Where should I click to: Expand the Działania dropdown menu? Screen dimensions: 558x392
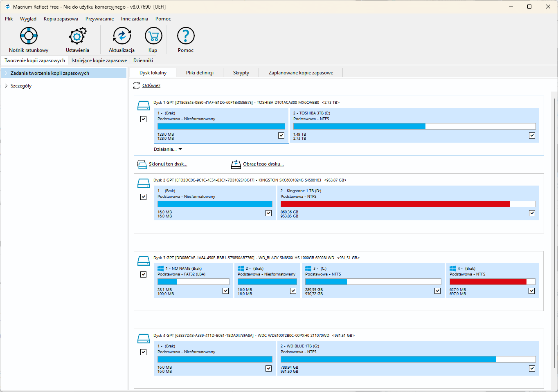pyautogui.click(x=168, y=150)
